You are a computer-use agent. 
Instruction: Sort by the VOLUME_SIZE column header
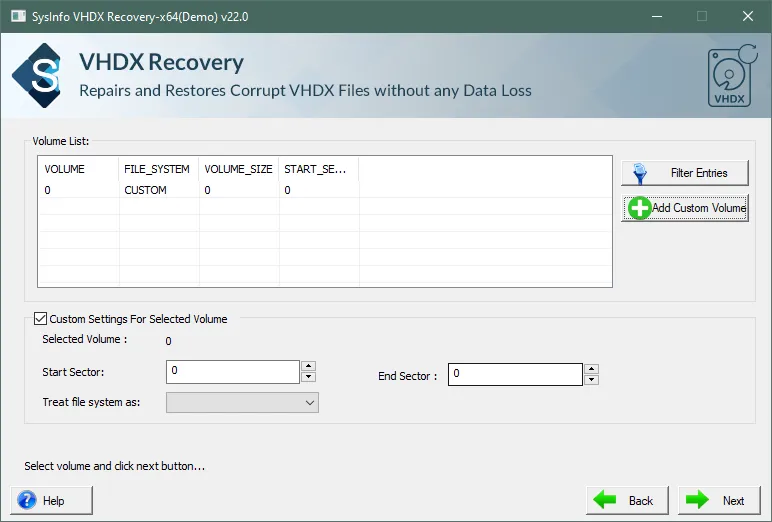click(x=238, y=169)
